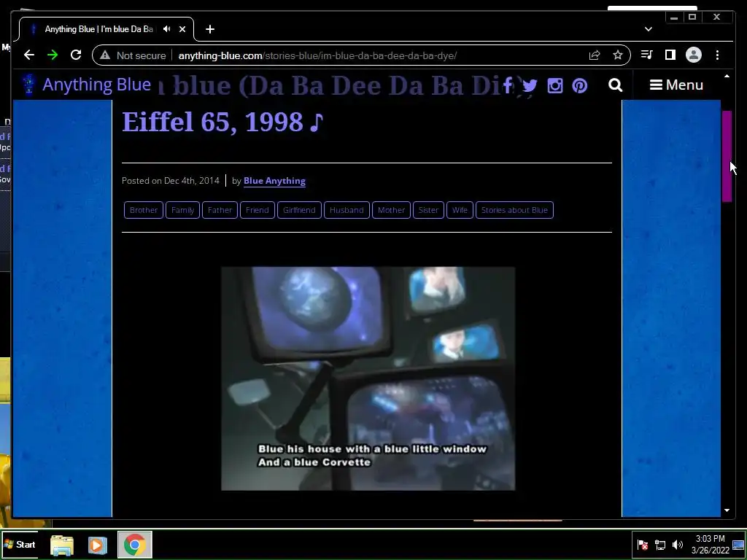Open the system volume tray icon
This screenshot has height=560, width=747.
pos(678,545)
